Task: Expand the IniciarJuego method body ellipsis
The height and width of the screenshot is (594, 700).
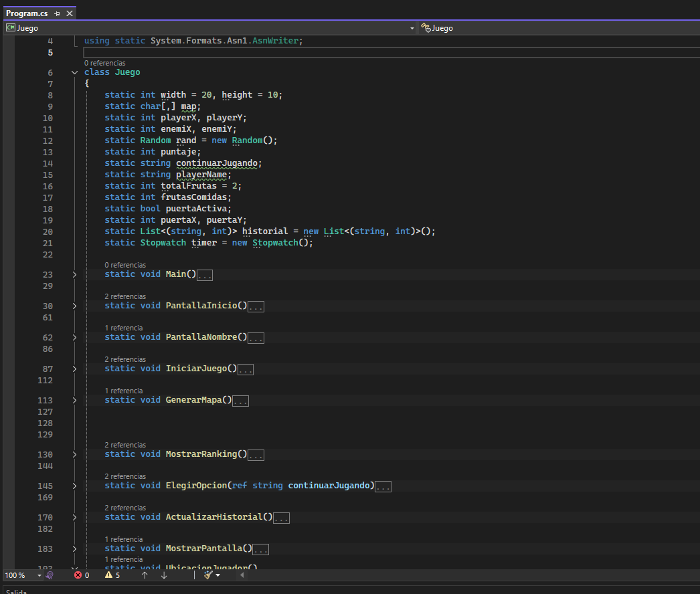Action: [245, 369]
